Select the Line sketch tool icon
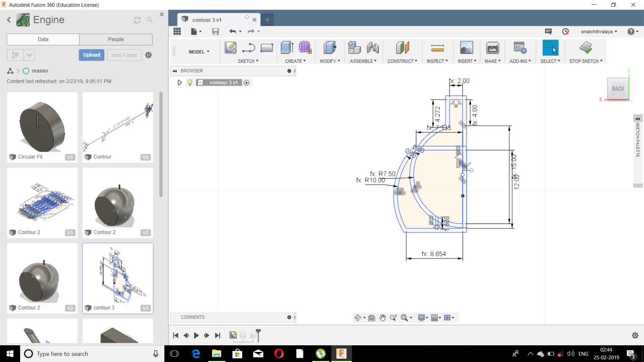644x362 pixels. [x=249, y=48]
